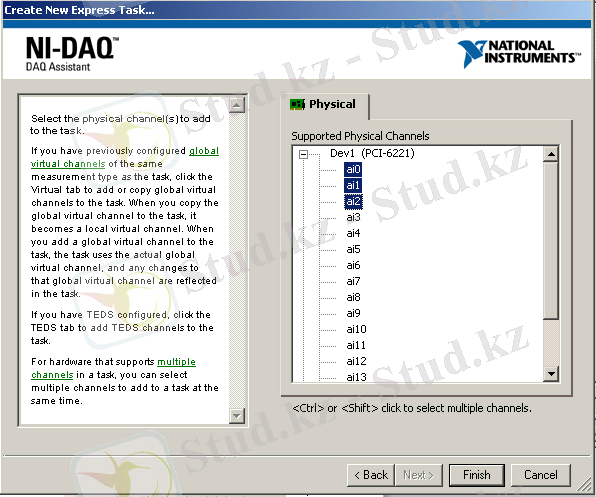The height and width of the screenshot is (497, 596).
Task: Click the Finish button
Action: click(x=477, y=475)
